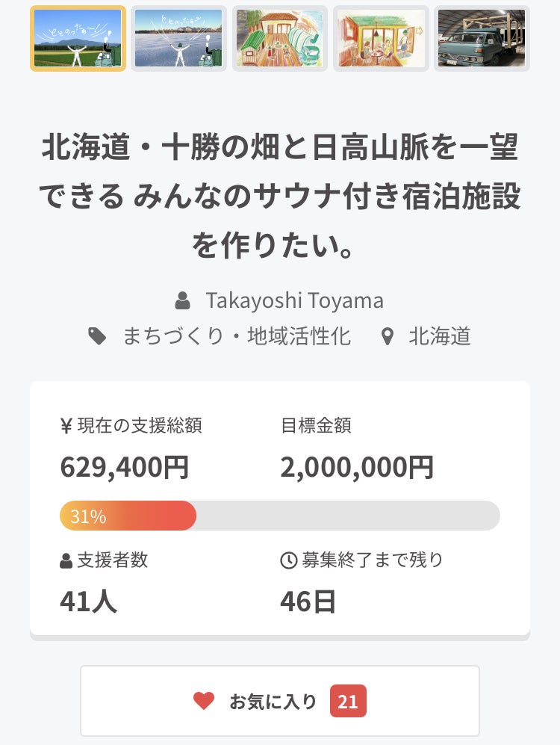Open the third sauna illustration thumbnail
Viewport: 560px width, 745px height.
[280, 38]
